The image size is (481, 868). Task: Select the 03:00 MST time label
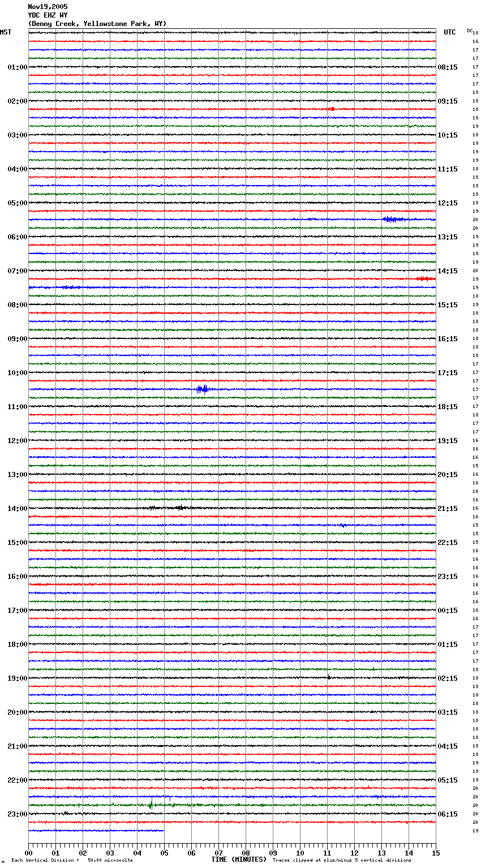click(17, 135)
